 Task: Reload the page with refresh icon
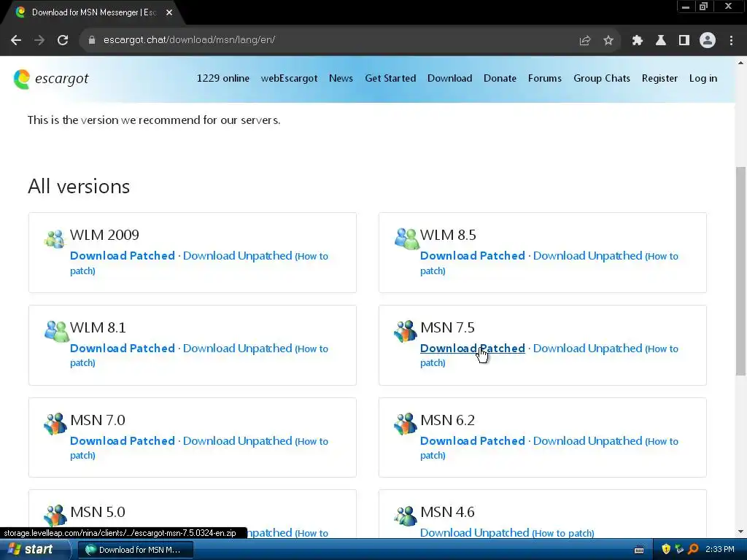click(x=63, y=40)
